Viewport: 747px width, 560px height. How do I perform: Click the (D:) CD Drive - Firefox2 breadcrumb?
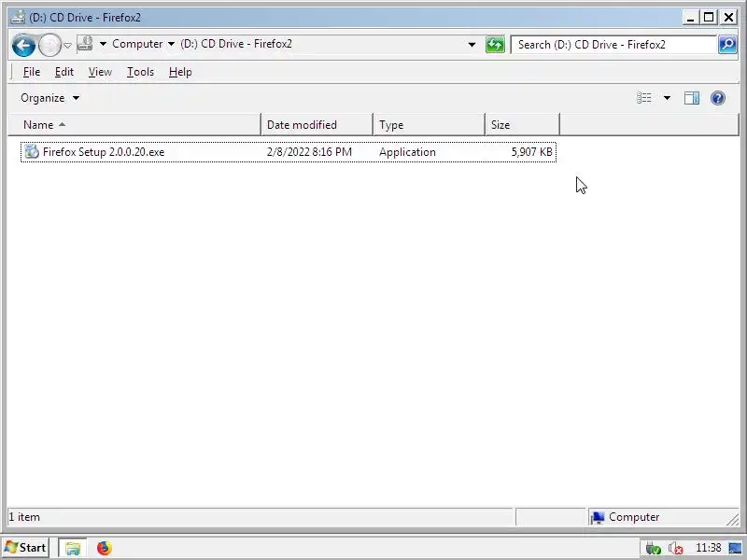click(x=236, y=44)
